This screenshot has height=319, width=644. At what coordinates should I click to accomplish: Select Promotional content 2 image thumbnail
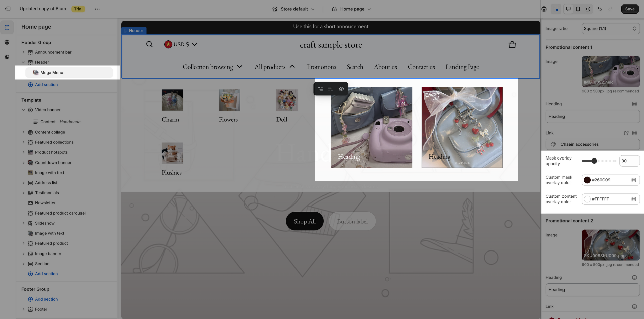[x=610, y=245]
